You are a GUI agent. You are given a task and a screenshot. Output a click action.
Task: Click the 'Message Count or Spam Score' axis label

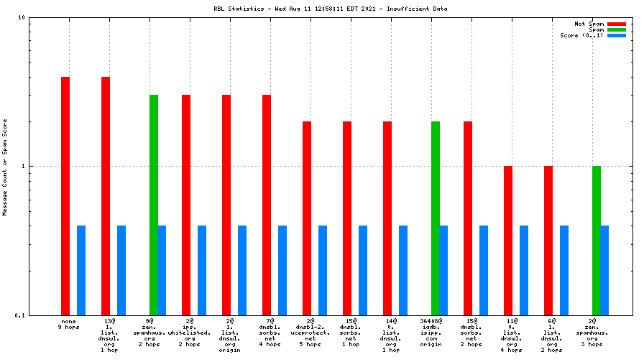pos(5,167)
